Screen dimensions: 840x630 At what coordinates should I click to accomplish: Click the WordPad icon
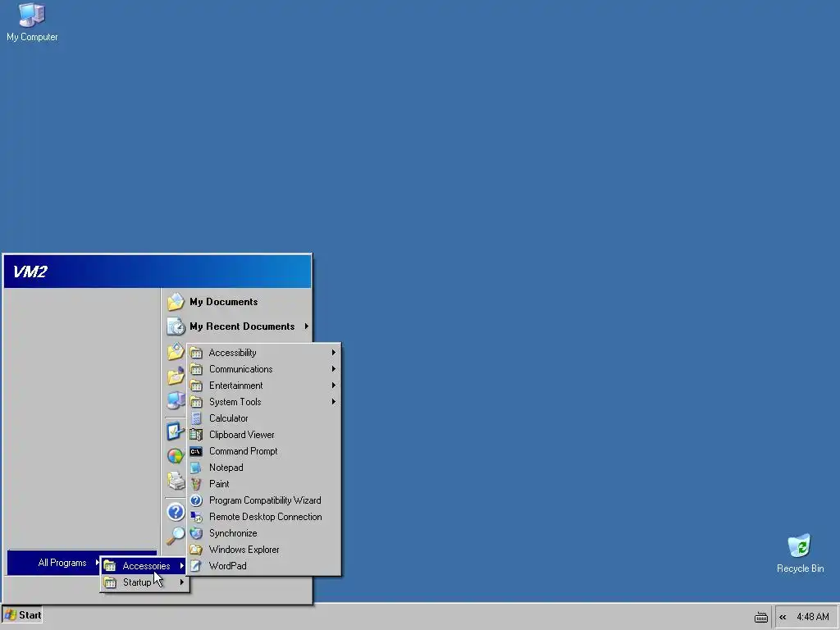[196, 566]
